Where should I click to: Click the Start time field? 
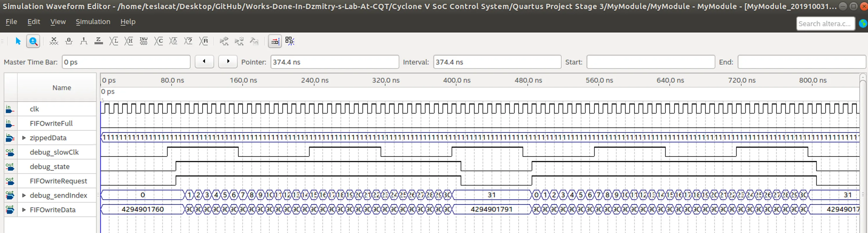(651, 62)
